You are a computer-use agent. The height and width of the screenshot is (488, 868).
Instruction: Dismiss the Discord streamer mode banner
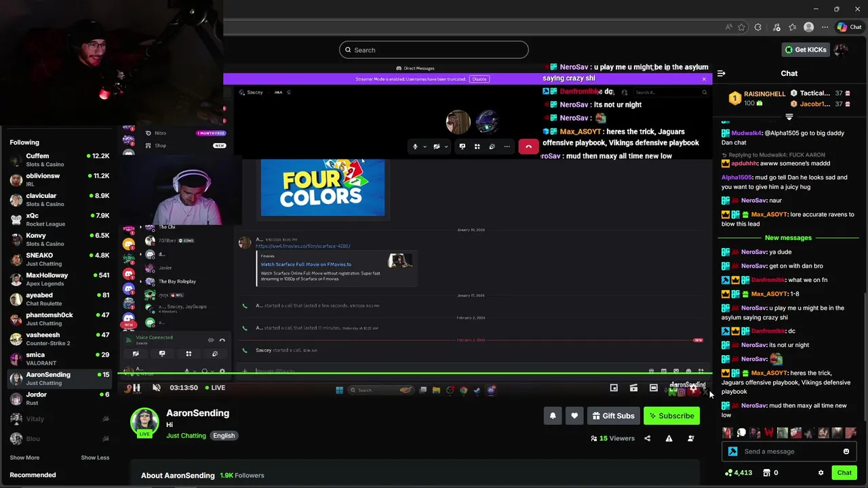(704, 79)
